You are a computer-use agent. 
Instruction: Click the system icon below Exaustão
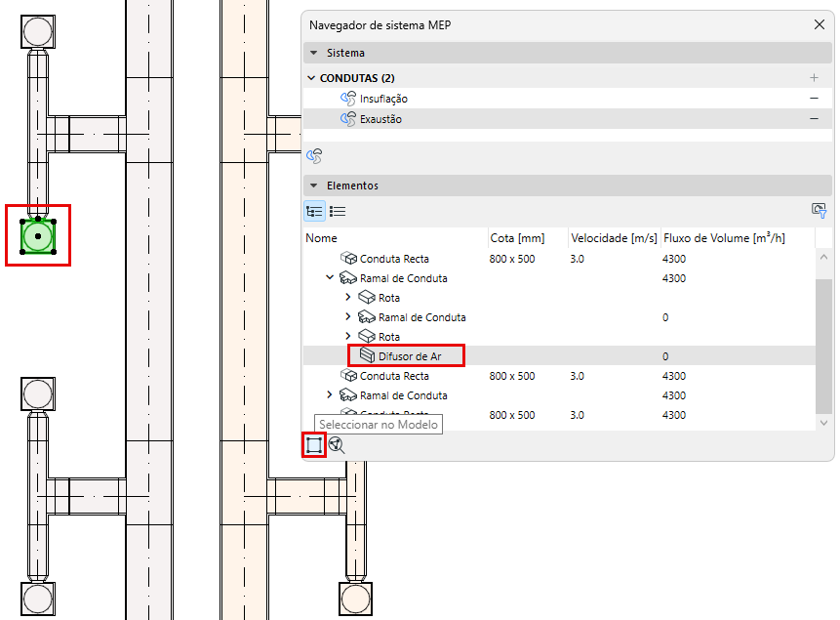[x=314, y=156]
